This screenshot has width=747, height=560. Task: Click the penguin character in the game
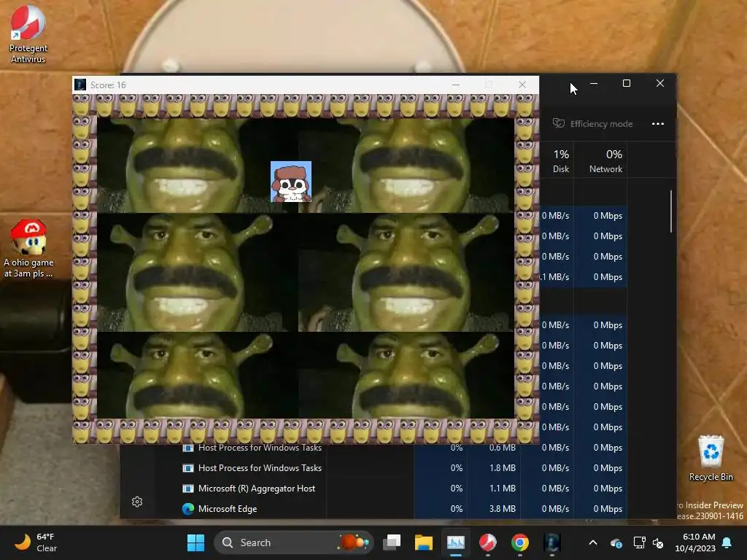tap(291, 182)
